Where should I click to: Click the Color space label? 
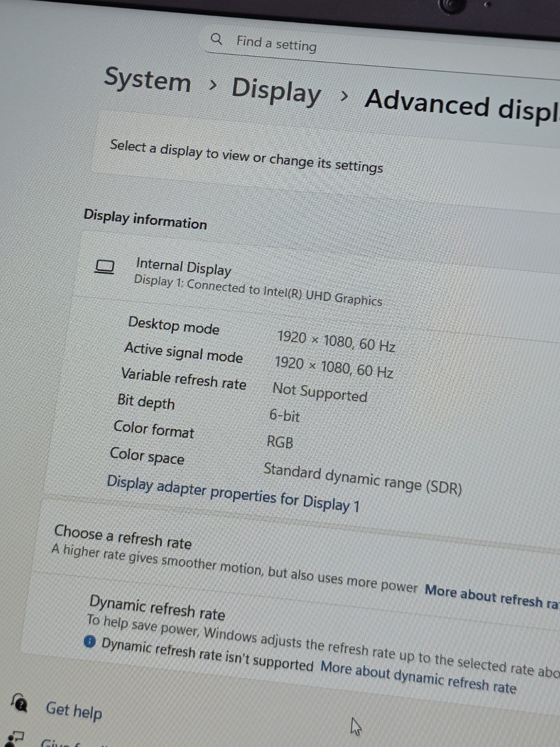point(147,456)
